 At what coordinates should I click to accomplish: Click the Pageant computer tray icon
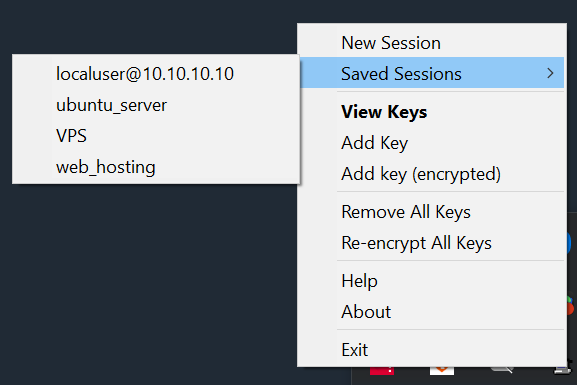tap(564, 369)
